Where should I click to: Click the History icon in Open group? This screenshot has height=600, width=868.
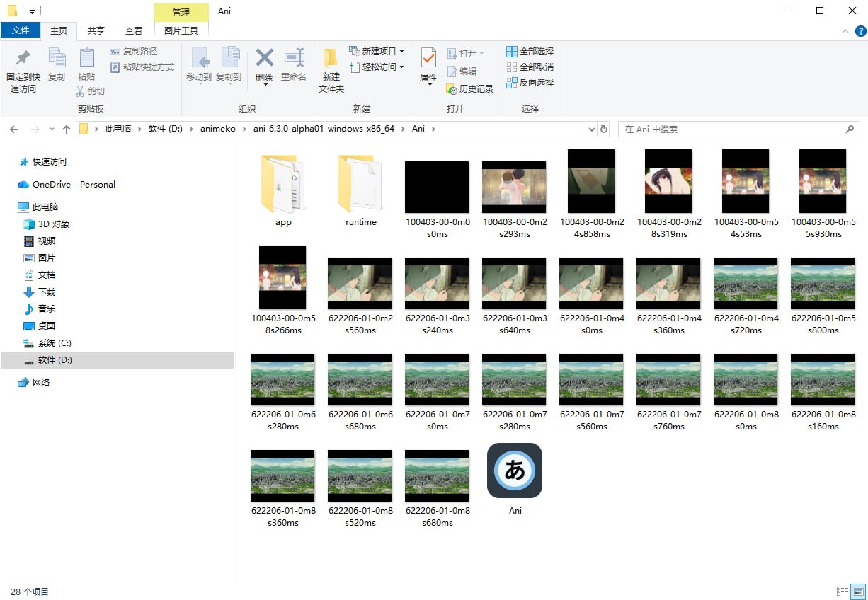(x=470, y=89)
